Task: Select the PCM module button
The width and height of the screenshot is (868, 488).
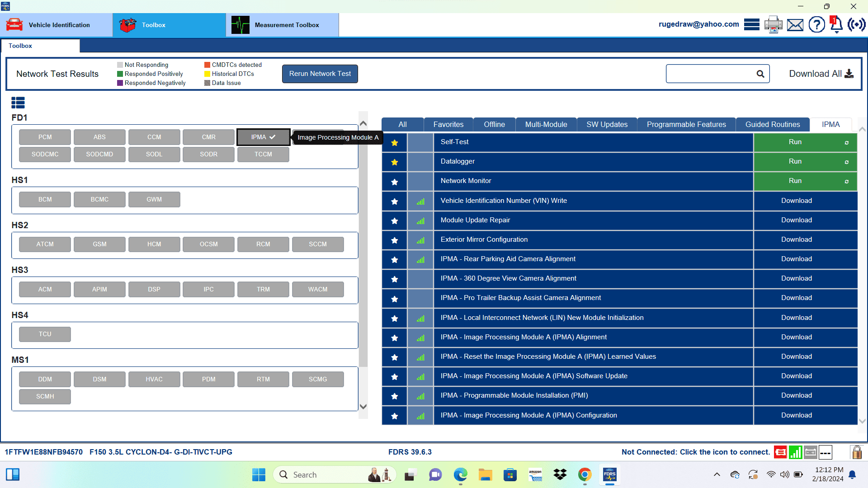Action: coord(45,137)
